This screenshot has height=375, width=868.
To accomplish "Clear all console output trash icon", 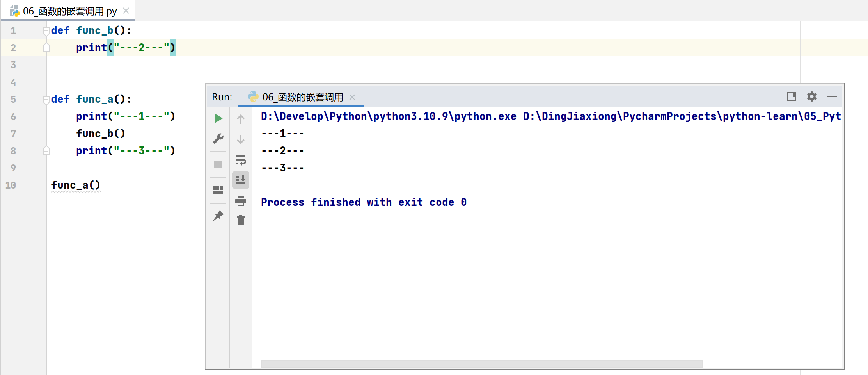I will click(241, 221).
